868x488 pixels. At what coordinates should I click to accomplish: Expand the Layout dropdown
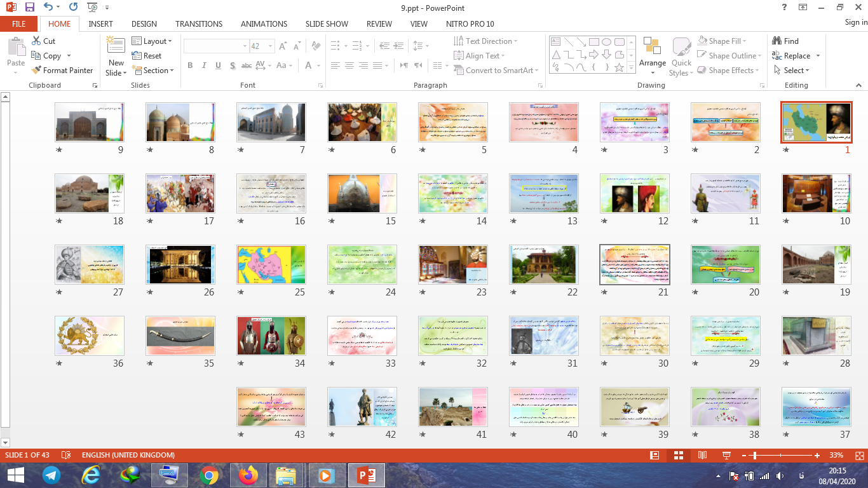(x=153, y=41)
